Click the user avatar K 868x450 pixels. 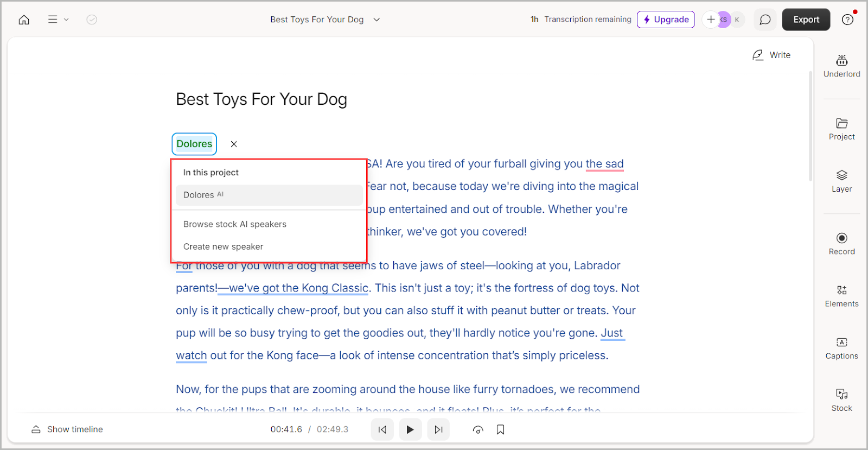click(737, 20)
